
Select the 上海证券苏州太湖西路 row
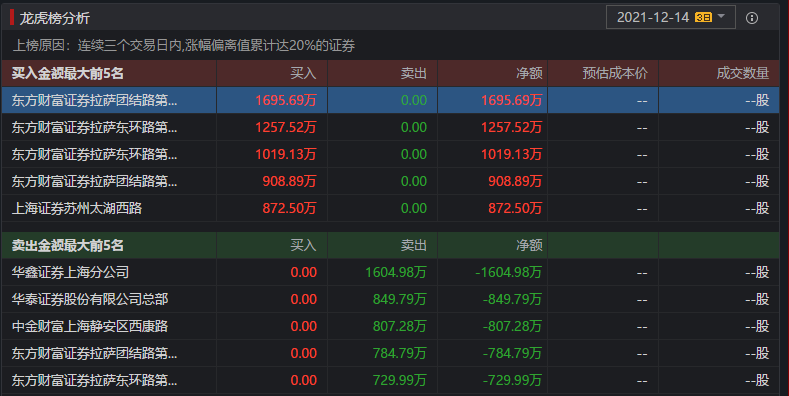390,208
